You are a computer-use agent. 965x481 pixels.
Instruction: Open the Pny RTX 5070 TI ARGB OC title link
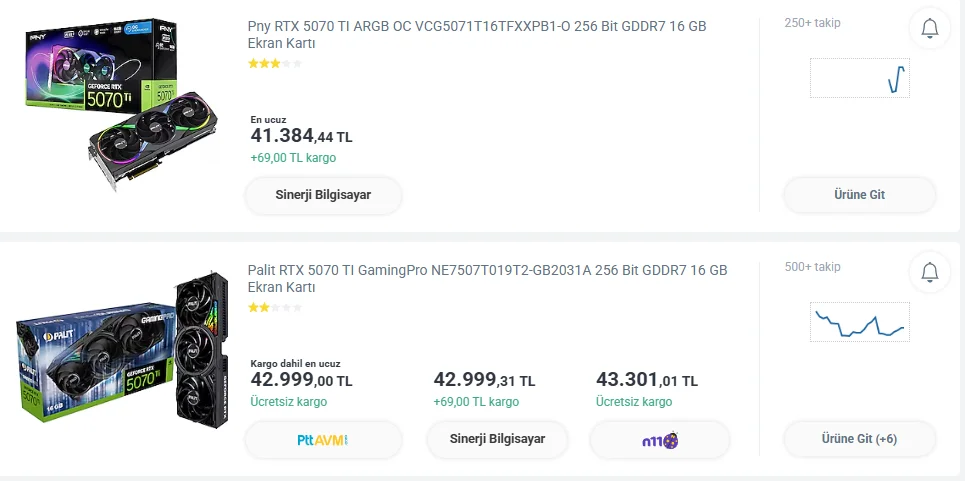tap(477, 34)
